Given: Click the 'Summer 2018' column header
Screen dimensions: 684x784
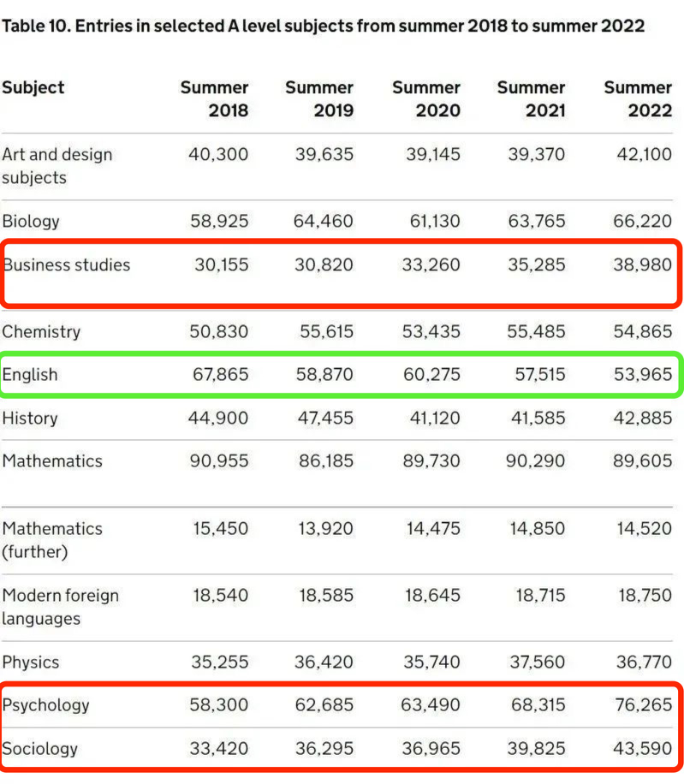Looking at the screenshot, I should (x=215, y=98).
